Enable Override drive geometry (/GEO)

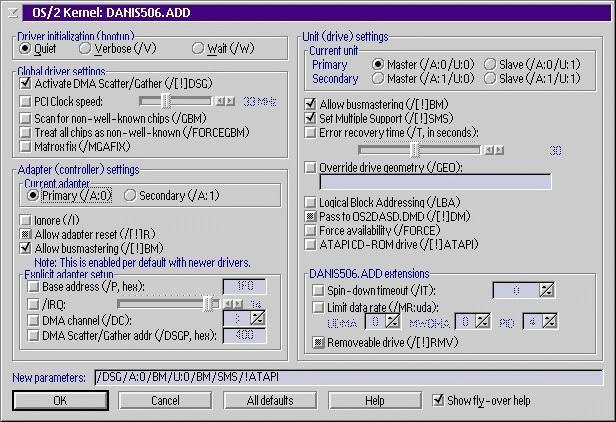point(310,167)
